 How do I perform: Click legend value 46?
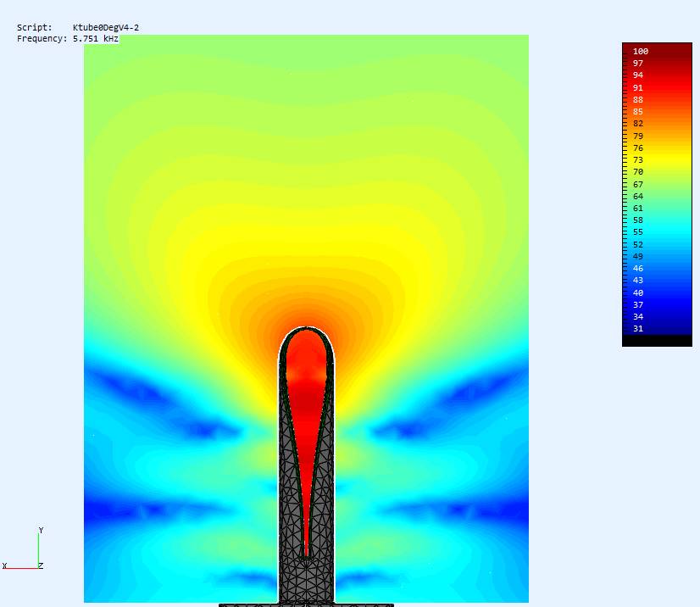638,269
